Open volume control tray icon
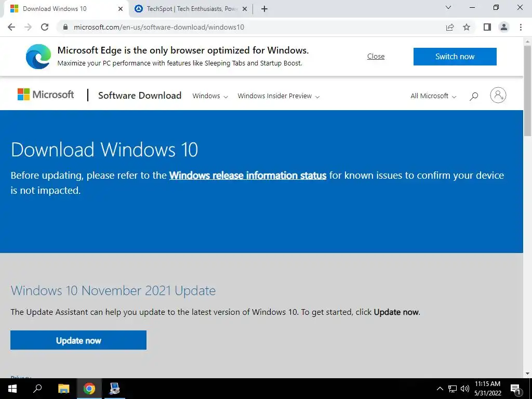The image size is (532, 399). click(465, 389)
